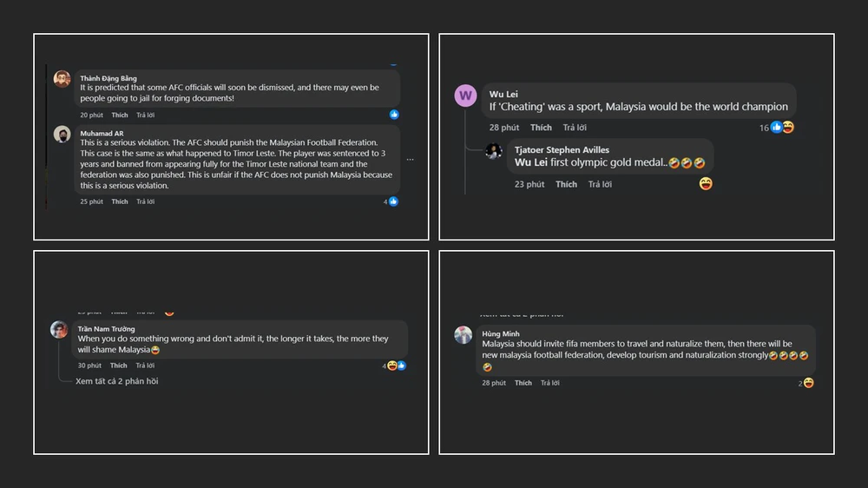The image size is (868, 488).
Task: Click Thành Đặng Bằng's profile avatar
Action: click(x=62, y=79)
